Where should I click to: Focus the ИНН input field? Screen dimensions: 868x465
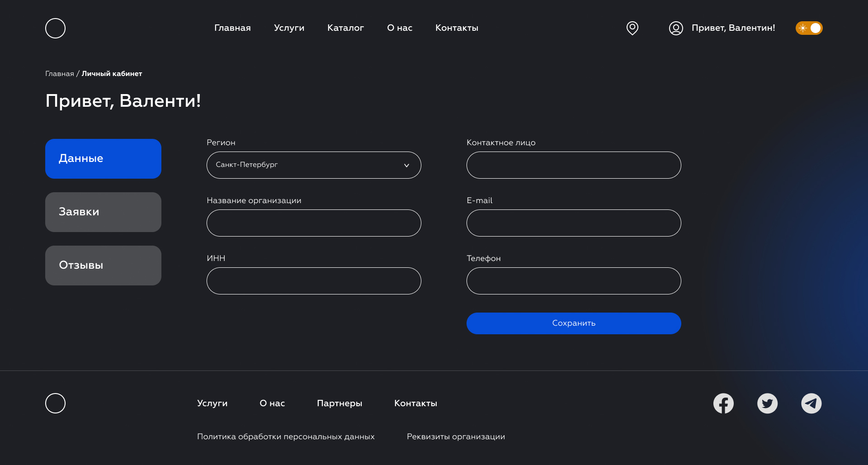[x=314, y=281]
